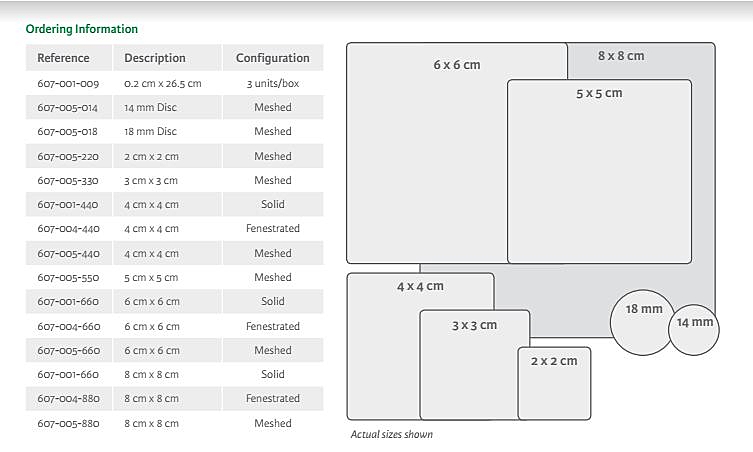Click the Actual sizes shown caption
This screenshot has width=753, height=452.
pos(392,435)
